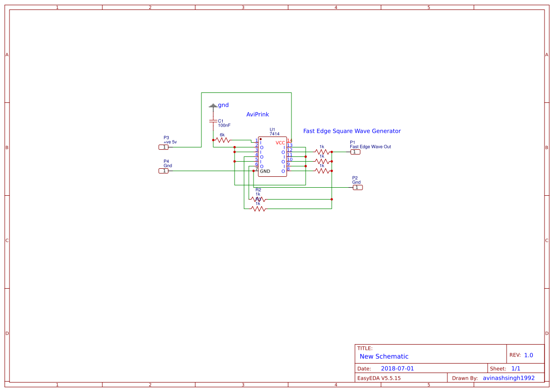The width and height of the screenshot is (554, 392).
Task: Click the "Drawn By:" label
Action: point(465,378)
